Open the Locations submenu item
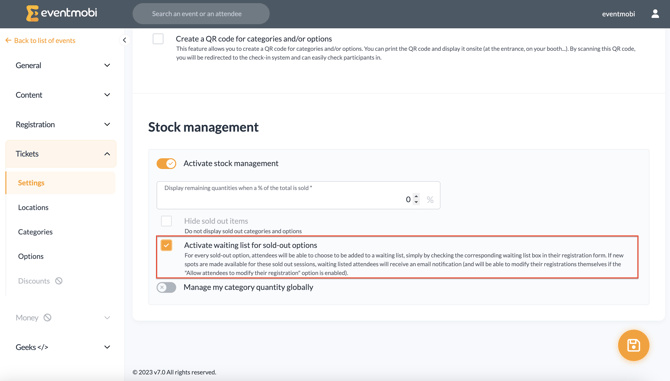This screenshot has width=670, height=381. 33,207
